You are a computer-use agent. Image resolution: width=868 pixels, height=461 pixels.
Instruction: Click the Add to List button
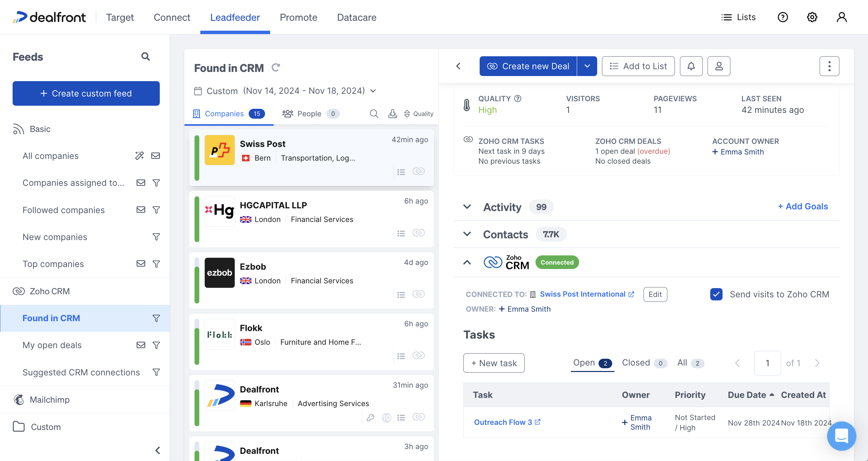click(x=638, y=66)
